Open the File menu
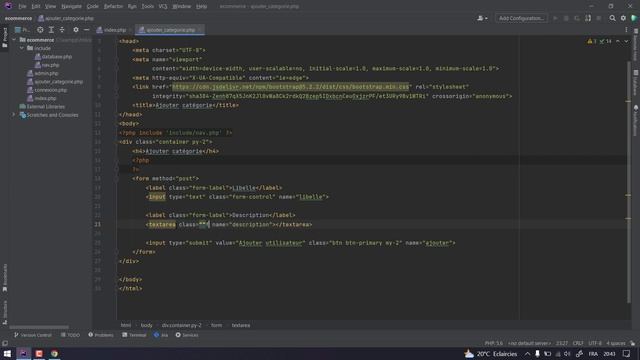640x360 pixels. coord(22,6)
